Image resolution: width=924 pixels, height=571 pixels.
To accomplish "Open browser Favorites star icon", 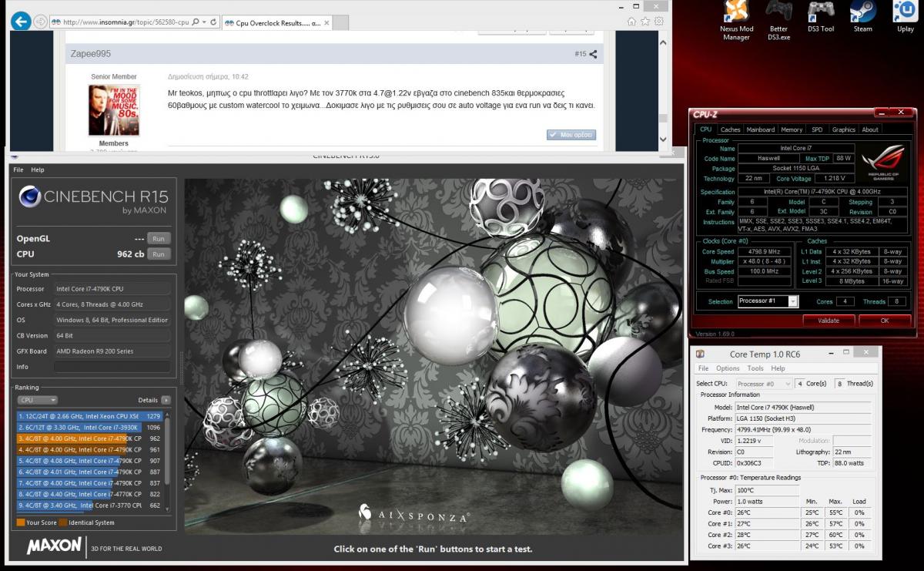I will (x=645, y=22).
